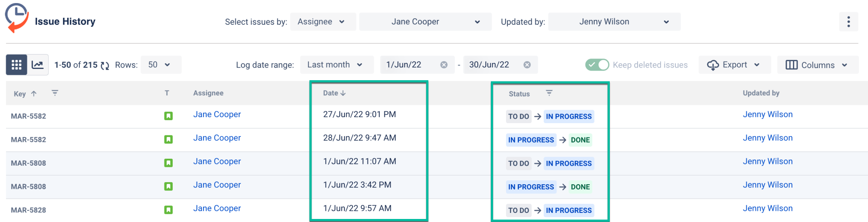Screen dimensions: 868x222
Task: Click story type icon for MAR-5808 11:07 AM row
Action: tap(168, 163)
